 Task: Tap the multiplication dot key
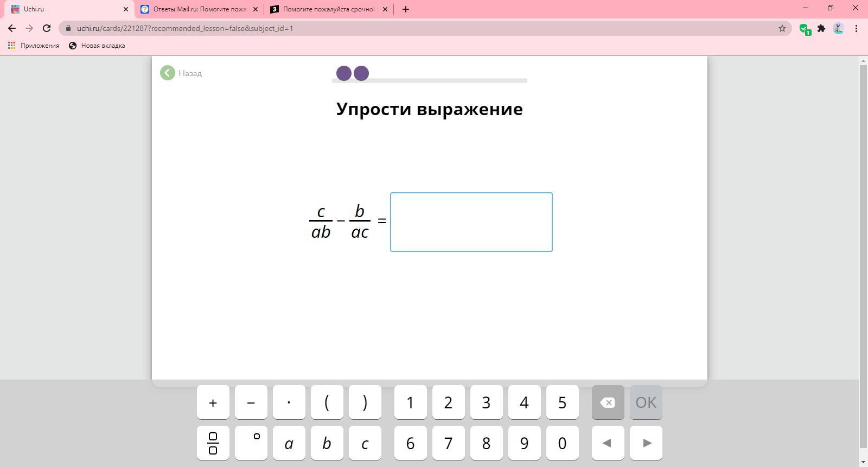point(289,402)
